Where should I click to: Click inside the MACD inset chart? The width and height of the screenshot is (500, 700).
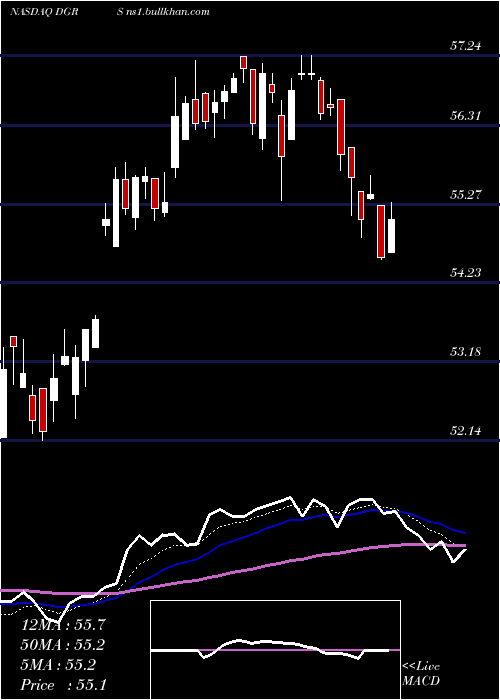(275, 650)
